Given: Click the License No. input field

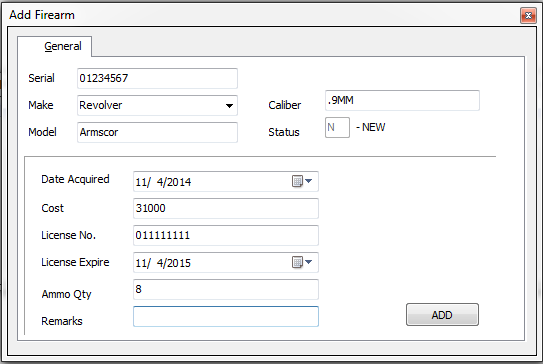Looking at the screenshot, I should pyautogui.click(x=226, y=236).
